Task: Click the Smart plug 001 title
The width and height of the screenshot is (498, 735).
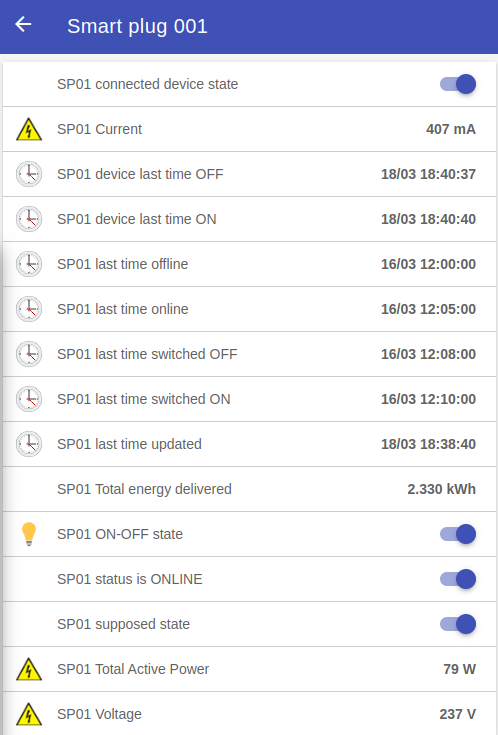Action: click(137, 26)
